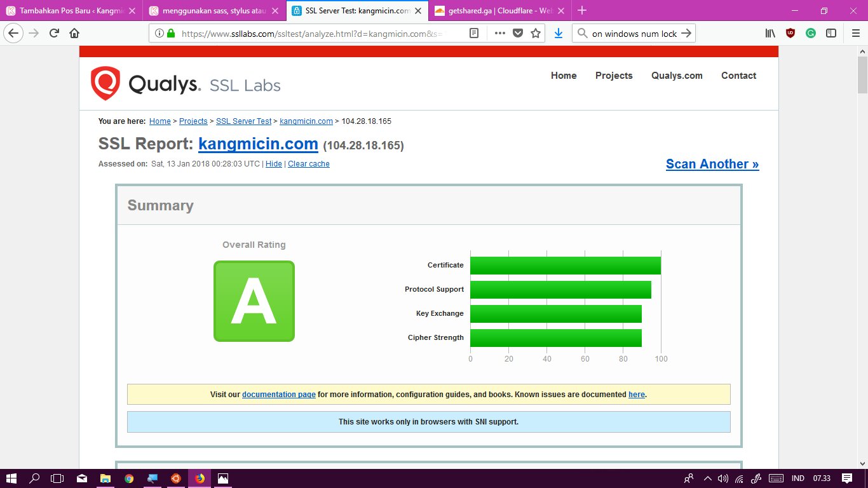The width and height of the screenshot is (868, 488).
Task: Open a new tab with the plus button
Action: (x=582, y=10)
